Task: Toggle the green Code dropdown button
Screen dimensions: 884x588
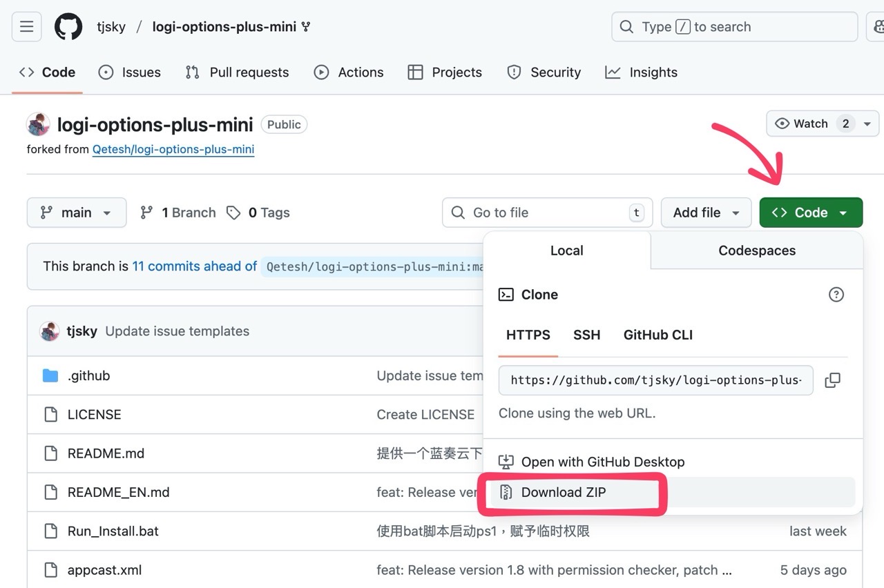Action: click(810, 213)
